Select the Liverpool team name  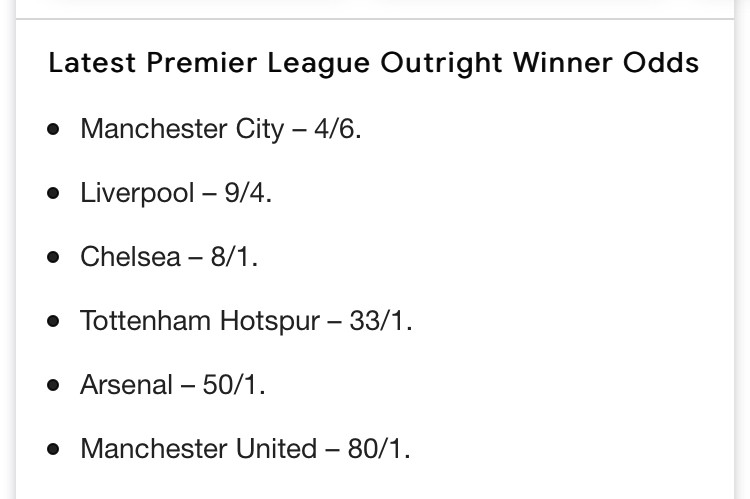(x=137, y=193)
